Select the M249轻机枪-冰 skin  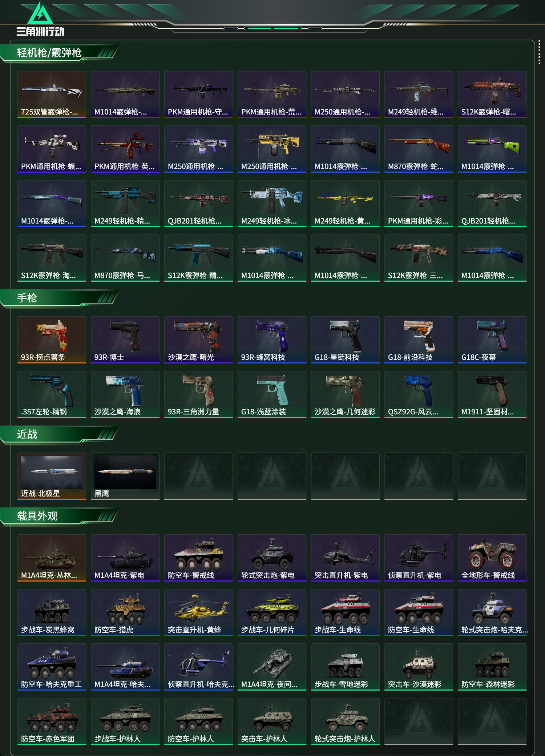coord(272,204)
